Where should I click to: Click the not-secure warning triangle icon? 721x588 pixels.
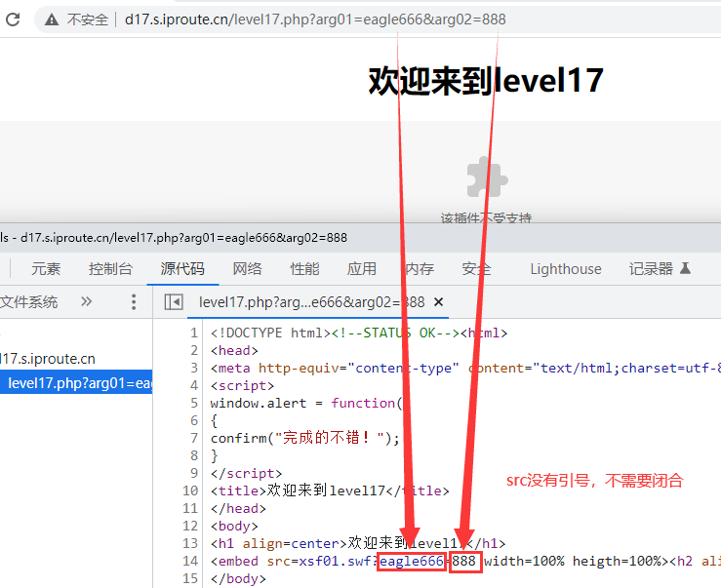pyautogui.click(x=51, y=20)
